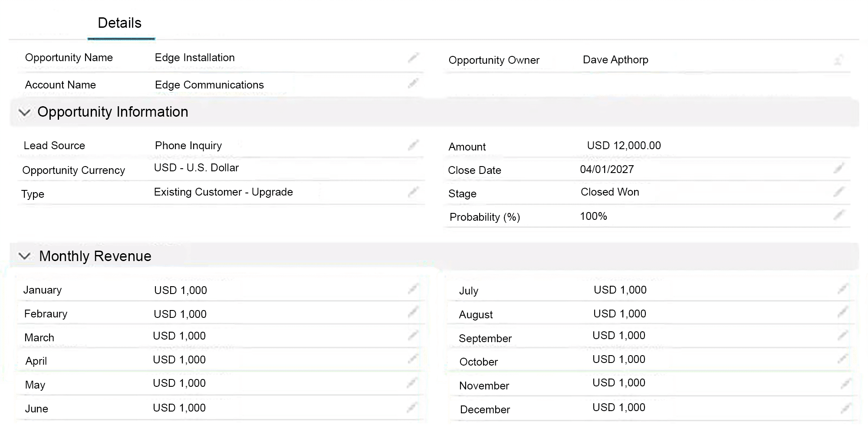Edit December revenue with pencil icon
The height and width of the screenshot is (428, 868).
(x=845, y=408)
